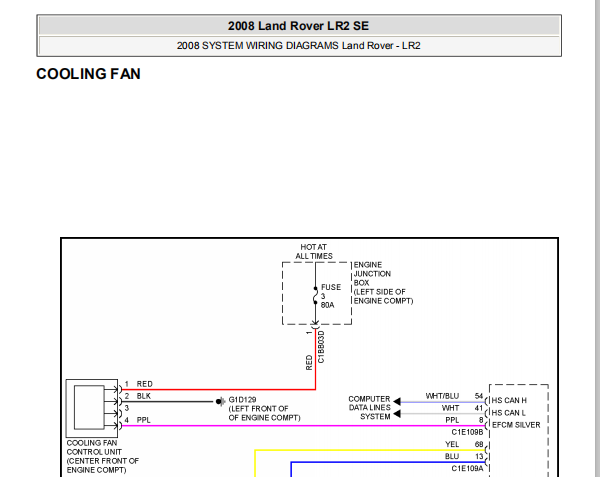Click the 'FUSE 3 80A' label
Image resolution: width=600 pixels, height=477 pixels.
(331, 296)
